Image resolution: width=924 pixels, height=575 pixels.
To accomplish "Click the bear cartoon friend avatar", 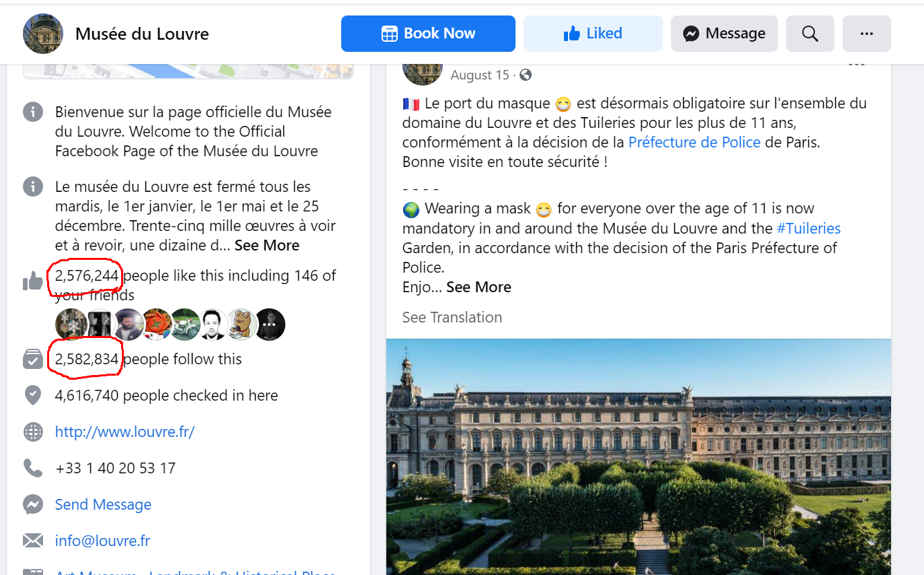I will pyautogui.click(x=240, y=325).
